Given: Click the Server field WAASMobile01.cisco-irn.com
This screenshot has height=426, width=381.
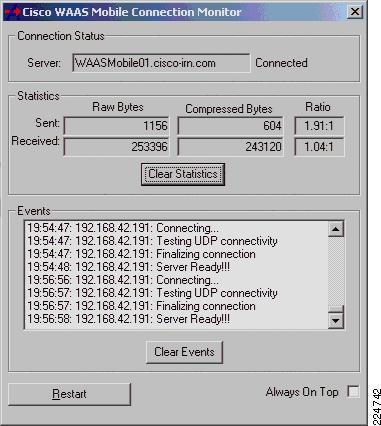Looking at the screenshot, I should pyautogui.click(x=161, y=63).
